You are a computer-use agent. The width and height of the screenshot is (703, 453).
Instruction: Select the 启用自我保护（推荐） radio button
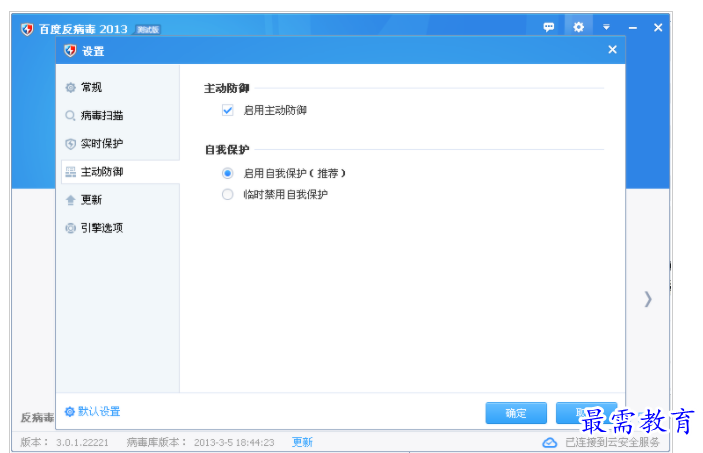click(228, 173)
